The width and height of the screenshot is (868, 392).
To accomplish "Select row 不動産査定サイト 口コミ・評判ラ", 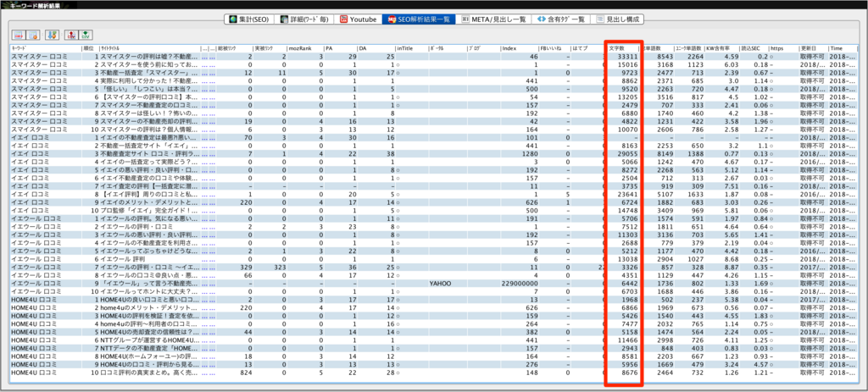I will [433, 153].
